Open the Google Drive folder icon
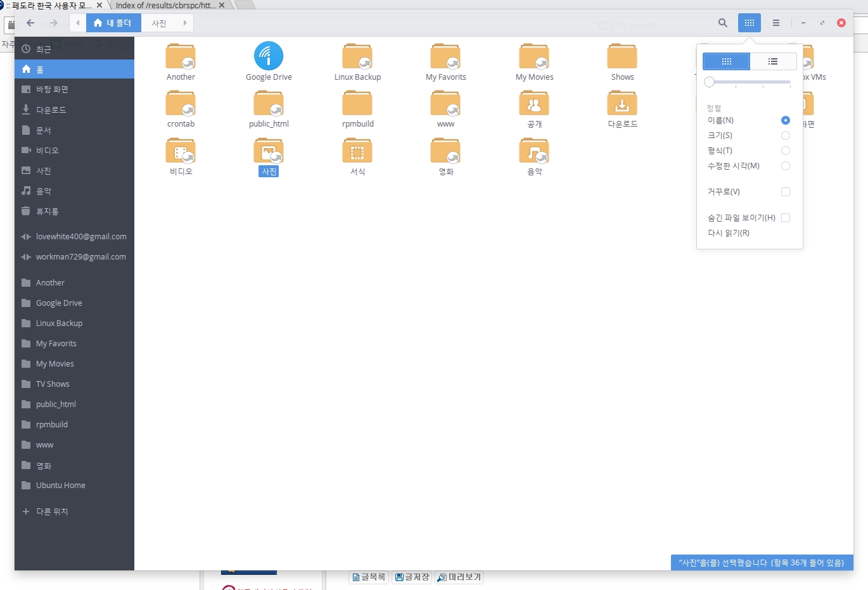 point(269,56)
